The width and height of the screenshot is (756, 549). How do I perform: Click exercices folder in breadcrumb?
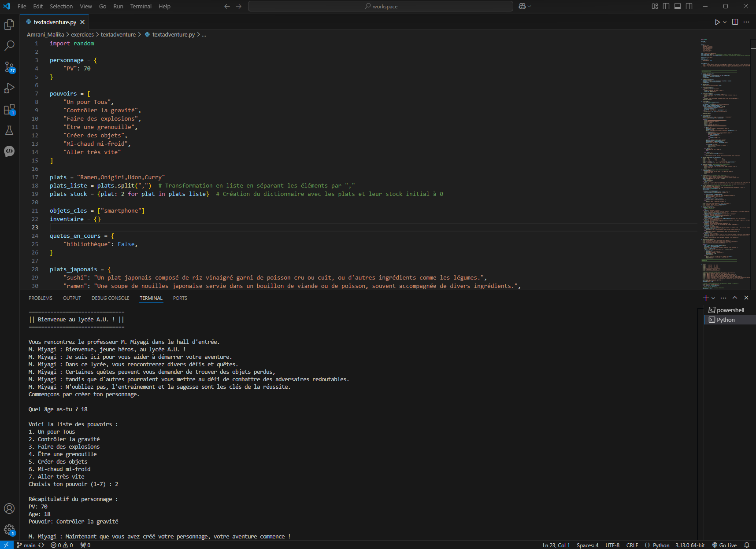pyautogui.click(x=82, y=34)
